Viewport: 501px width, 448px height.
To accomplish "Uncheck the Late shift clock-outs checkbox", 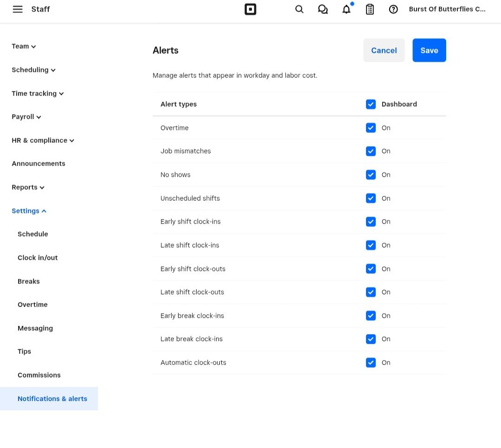I will pos(371,292).
